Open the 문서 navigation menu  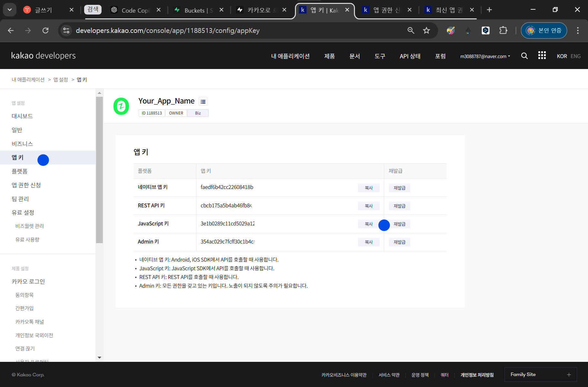[355, 56]
